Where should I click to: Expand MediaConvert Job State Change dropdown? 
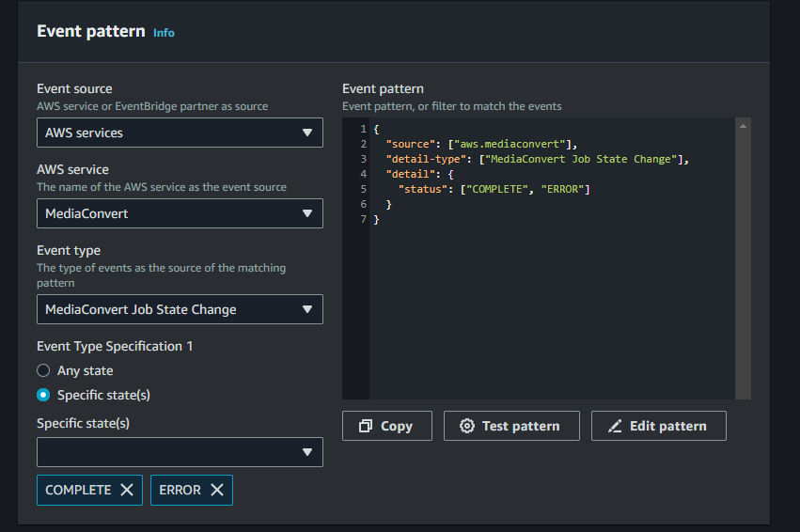[179, 309]
